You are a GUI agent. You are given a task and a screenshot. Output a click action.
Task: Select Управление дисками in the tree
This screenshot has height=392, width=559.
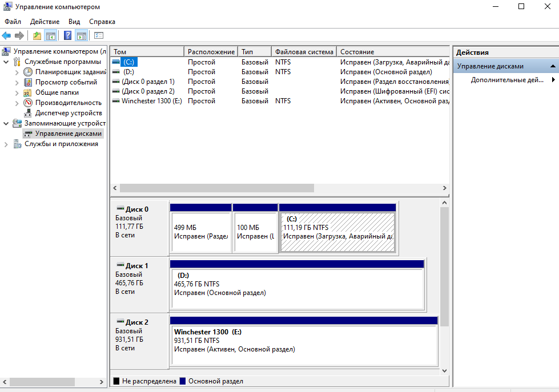[69, 134]
